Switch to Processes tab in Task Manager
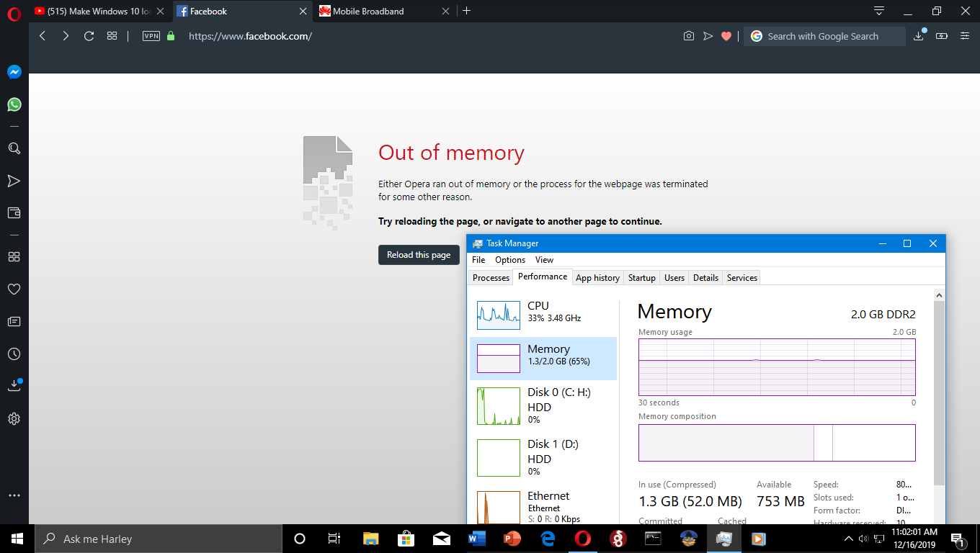 point(491,278)
